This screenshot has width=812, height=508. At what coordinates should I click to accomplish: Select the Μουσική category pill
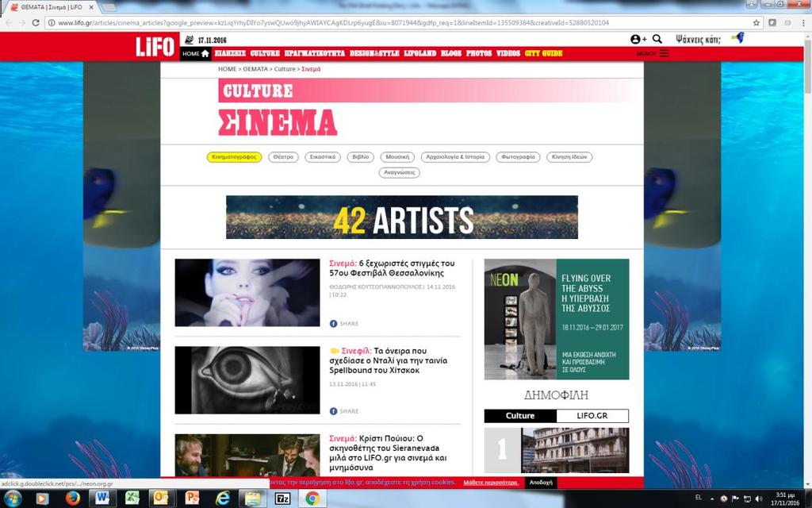tap(397, 157)
